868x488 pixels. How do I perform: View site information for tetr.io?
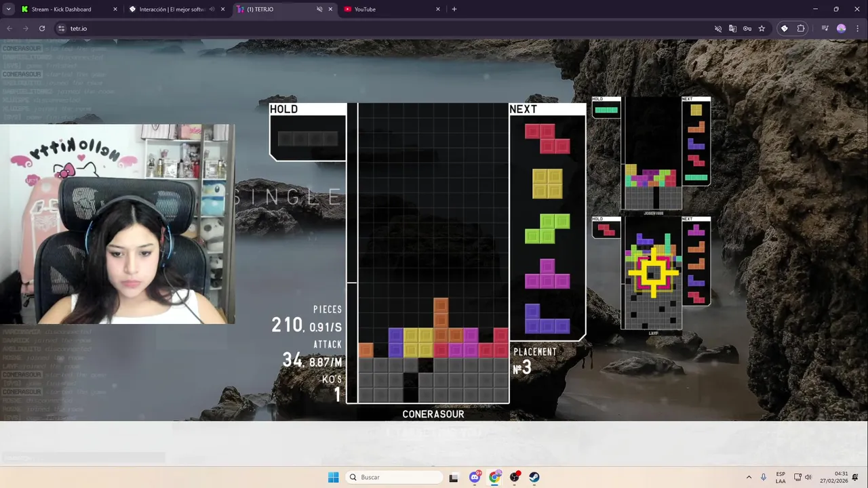61,28
